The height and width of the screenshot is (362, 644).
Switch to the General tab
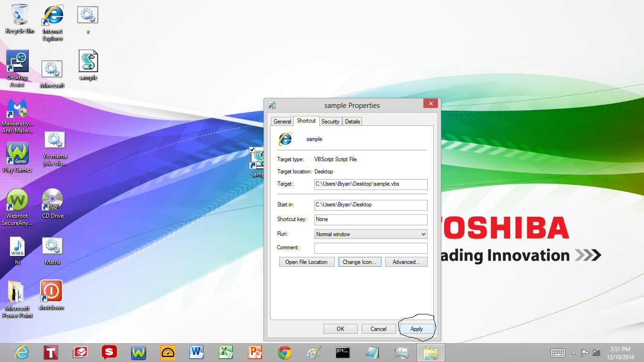(x=282, y=122)
